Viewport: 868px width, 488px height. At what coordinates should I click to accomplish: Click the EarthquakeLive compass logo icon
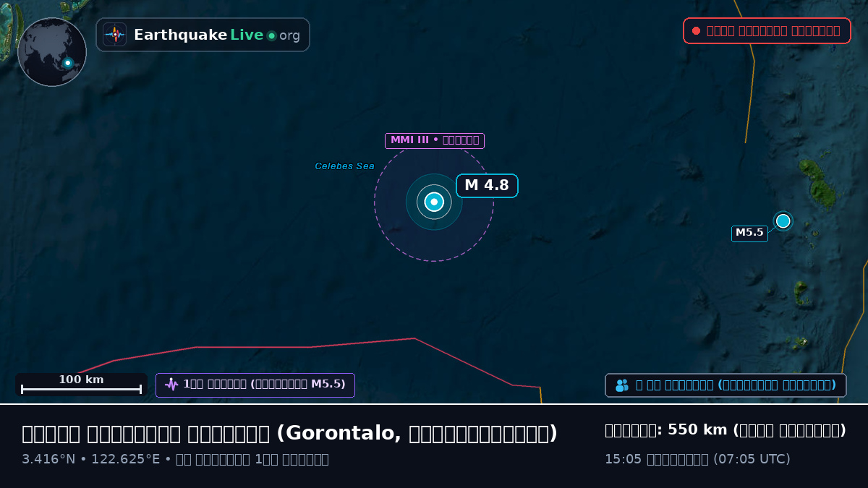(114, 35)
